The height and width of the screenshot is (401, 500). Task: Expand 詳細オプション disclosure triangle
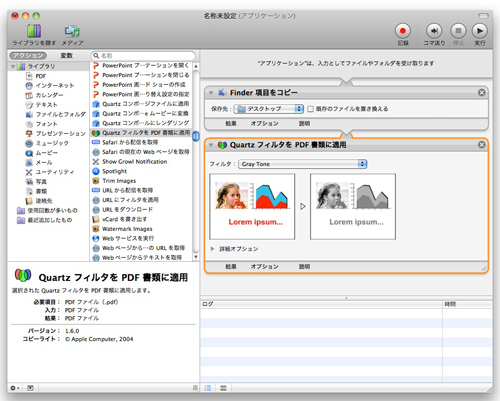(212, 249)
